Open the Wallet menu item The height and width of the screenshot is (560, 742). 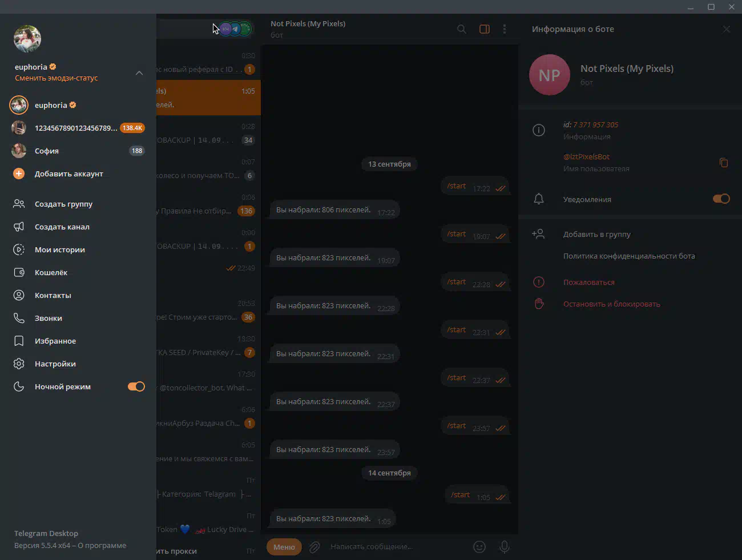(x=51, y=272)
